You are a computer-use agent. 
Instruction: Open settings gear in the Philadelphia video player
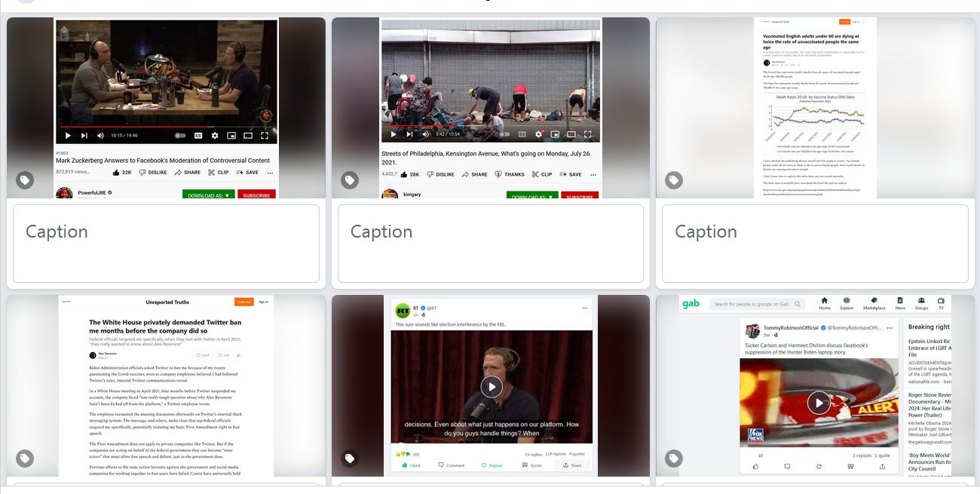click(539, 134)
